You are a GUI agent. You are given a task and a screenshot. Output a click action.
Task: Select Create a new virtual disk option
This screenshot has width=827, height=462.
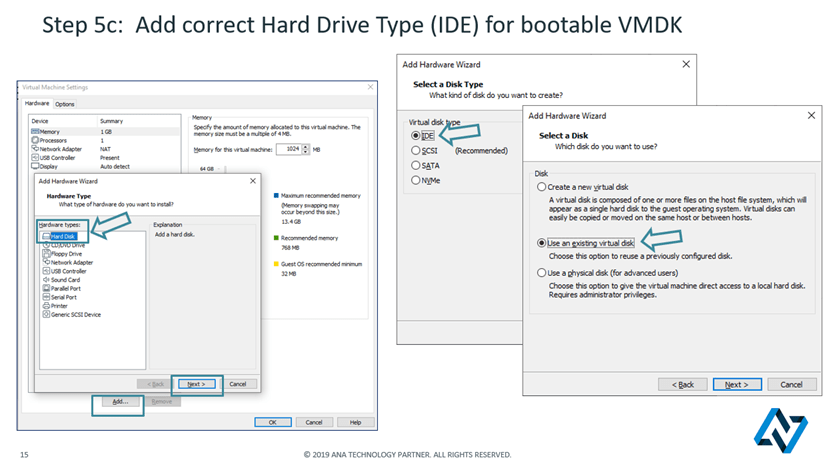coord(543,187)
